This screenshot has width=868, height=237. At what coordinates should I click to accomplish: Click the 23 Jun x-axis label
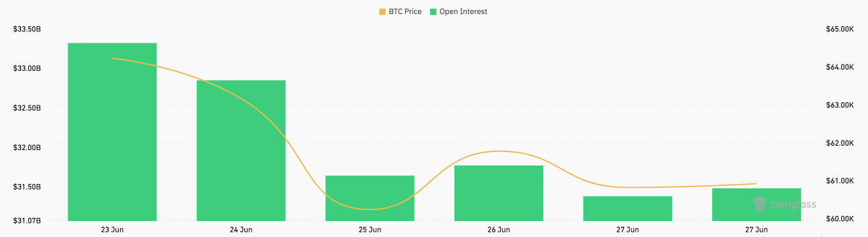pos(112,229)
